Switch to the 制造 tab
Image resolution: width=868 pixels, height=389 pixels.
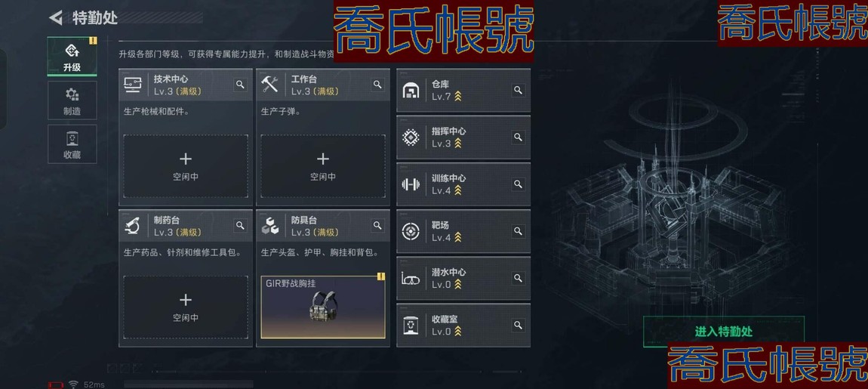72,100
